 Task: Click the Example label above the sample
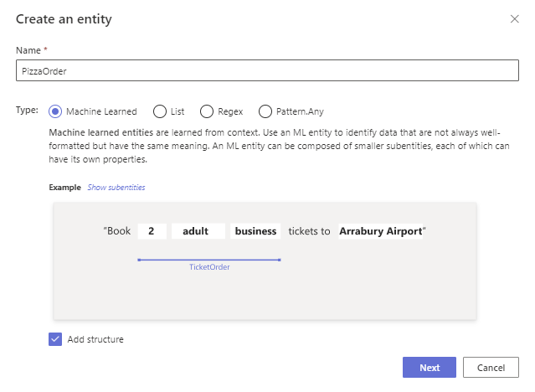(x=64, y=188)
